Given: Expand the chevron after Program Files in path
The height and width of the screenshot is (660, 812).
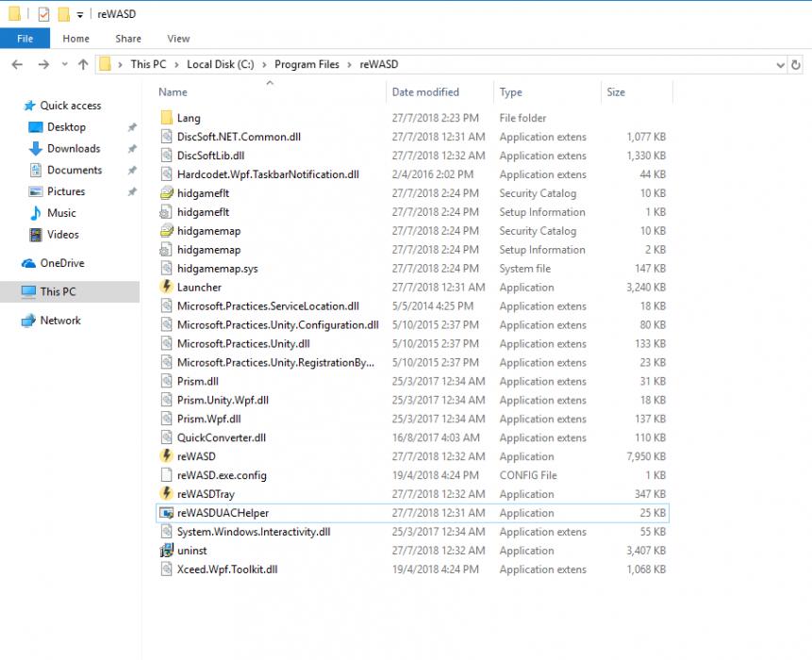Looking at the screenshot, I should (x=349, y=65).
